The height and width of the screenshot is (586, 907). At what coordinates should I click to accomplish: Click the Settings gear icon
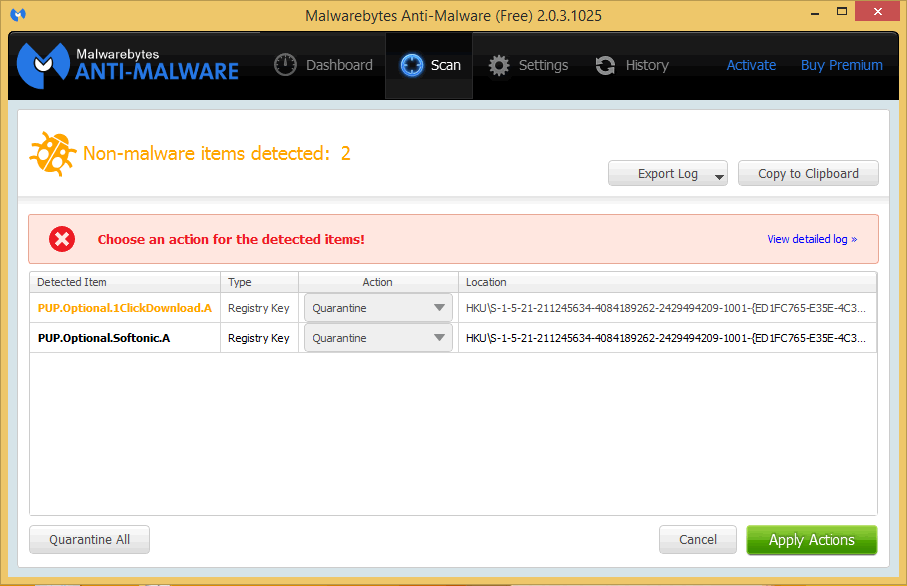(499, 65)
